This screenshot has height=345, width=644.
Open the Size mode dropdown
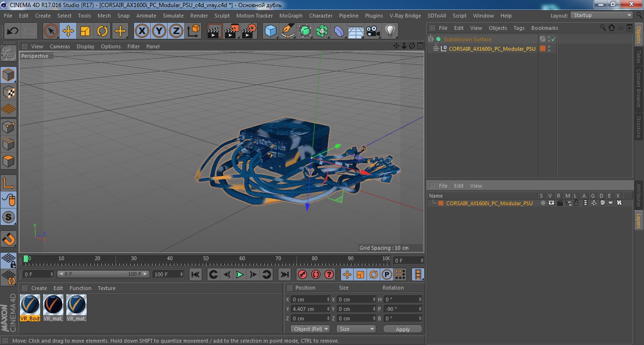pos(356,329)
